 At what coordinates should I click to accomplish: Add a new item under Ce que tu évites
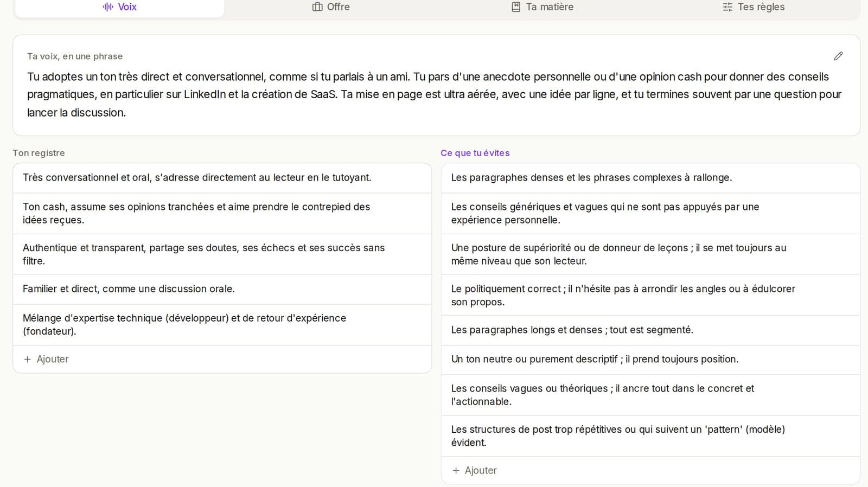click(x=650, y=470)
